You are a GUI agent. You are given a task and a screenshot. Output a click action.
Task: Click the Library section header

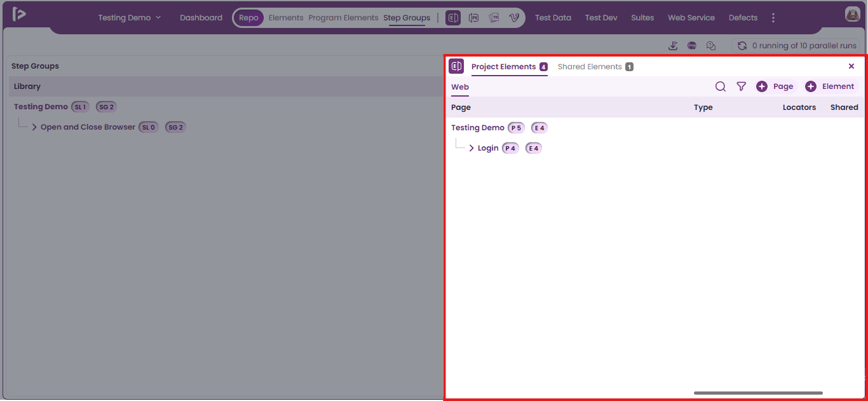tap(27, 86)
